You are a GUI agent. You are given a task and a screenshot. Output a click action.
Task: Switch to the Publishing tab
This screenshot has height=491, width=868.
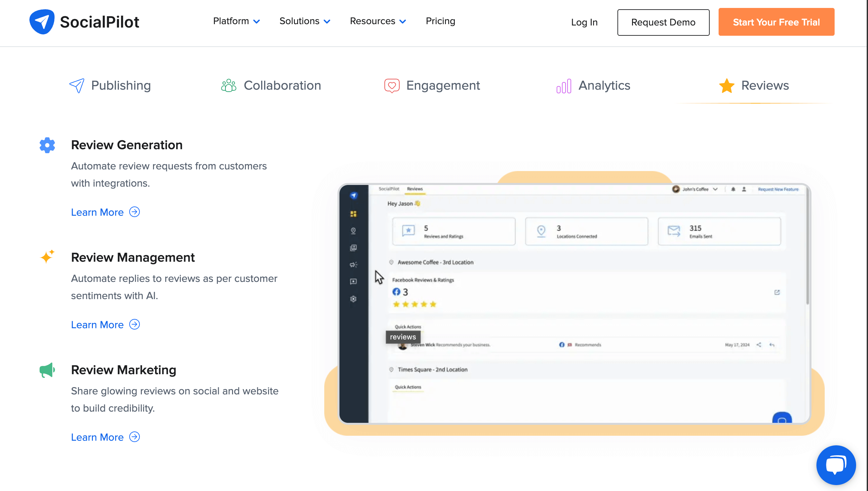(x=110, y=86)
